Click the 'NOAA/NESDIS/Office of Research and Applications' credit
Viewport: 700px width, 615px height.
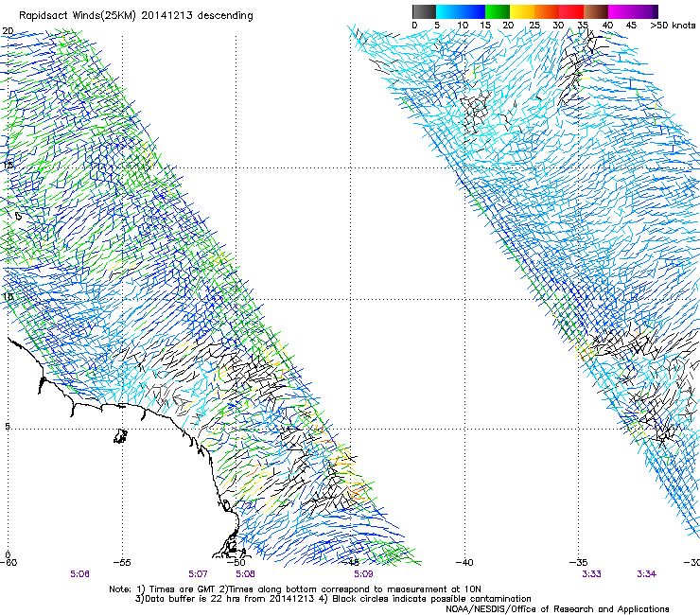click(x=557, y=609)
